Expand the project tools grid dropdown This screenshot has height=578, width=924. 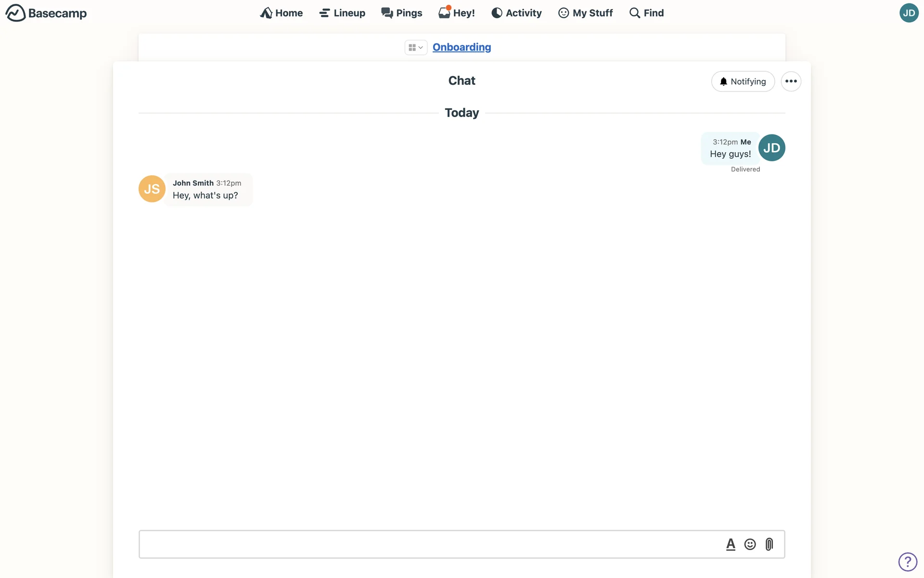415,47
